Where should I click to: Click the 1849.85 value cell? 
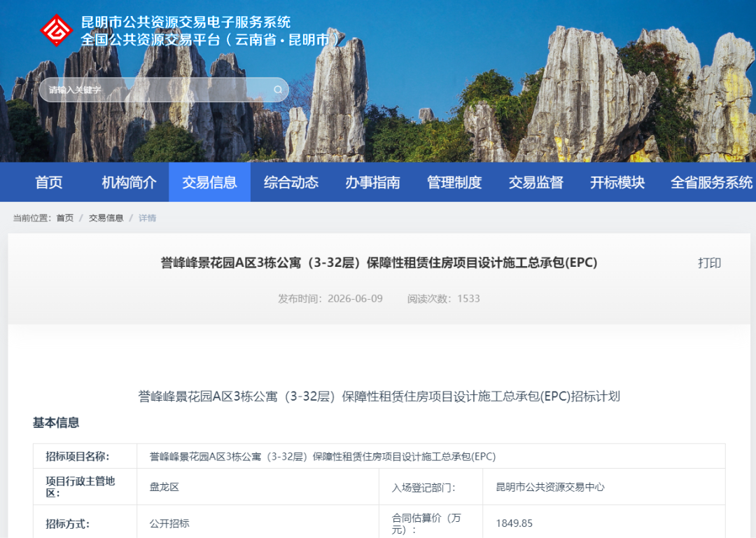tap(603, 523)
